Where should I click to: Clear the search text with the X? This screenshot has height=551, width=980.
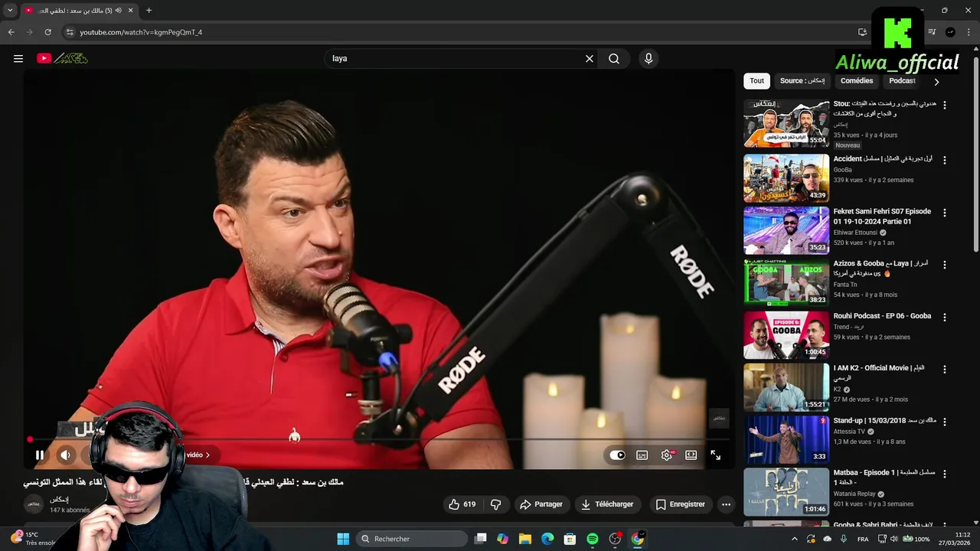point(590,58)
